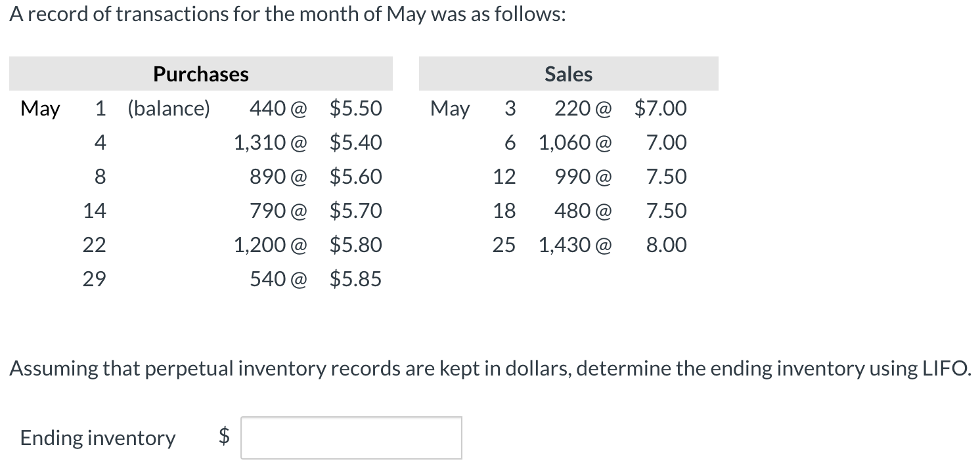Click the $5.85 cost for May 29 purchase

(355, 279)
